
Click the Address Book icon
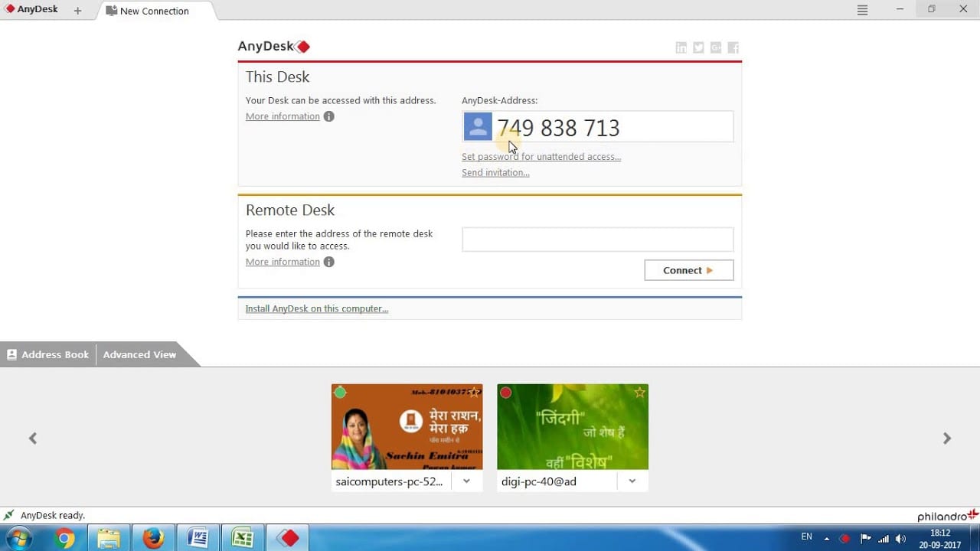click(x=11, y=354)
